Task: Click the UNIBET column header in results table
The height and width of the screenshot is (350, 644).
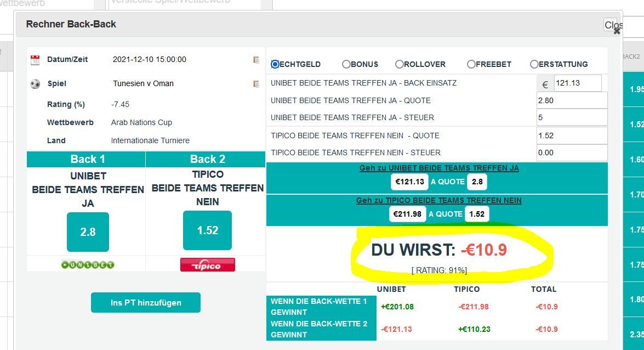Action: (391, 289)
